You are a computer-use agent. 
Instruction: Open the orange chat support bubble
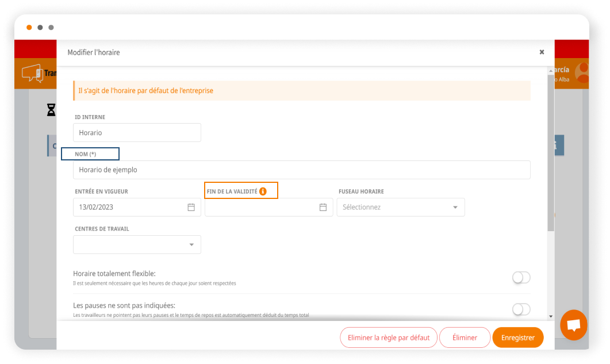[x=573, y=325]
